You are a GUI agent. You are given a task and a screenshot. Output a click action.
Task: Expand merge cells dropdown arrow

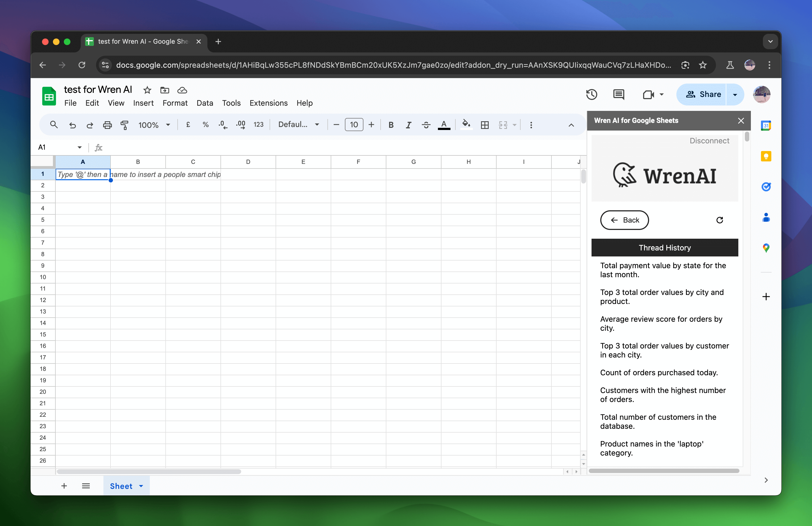(515, 125)
